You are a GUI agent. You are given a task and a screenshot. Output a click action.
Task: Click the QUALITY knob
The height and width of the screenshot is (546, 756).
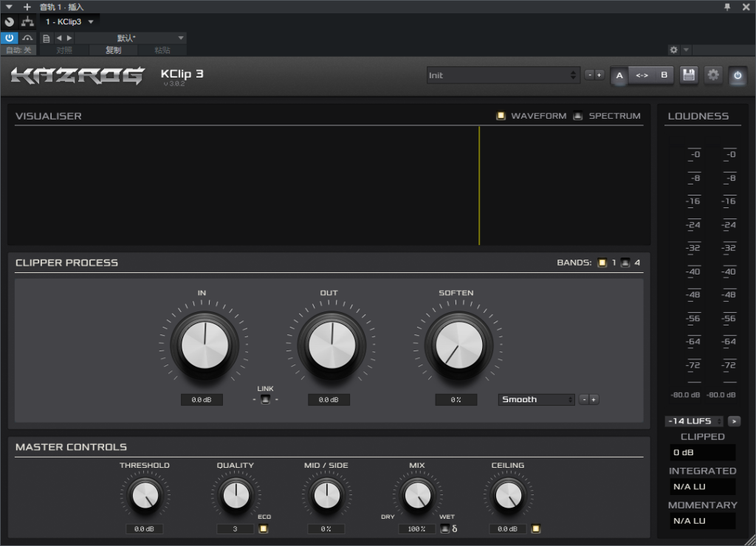(x=236, y=495)
